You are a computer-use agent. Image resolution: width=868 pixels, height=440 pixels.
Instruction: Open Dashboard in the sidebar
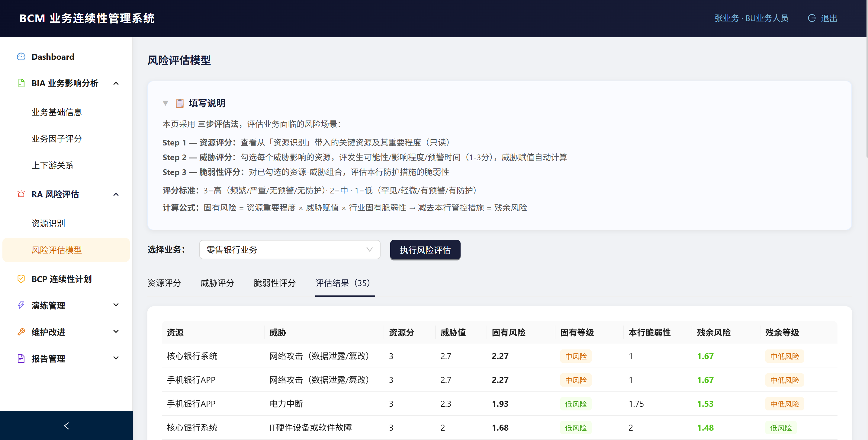[66, 56]
